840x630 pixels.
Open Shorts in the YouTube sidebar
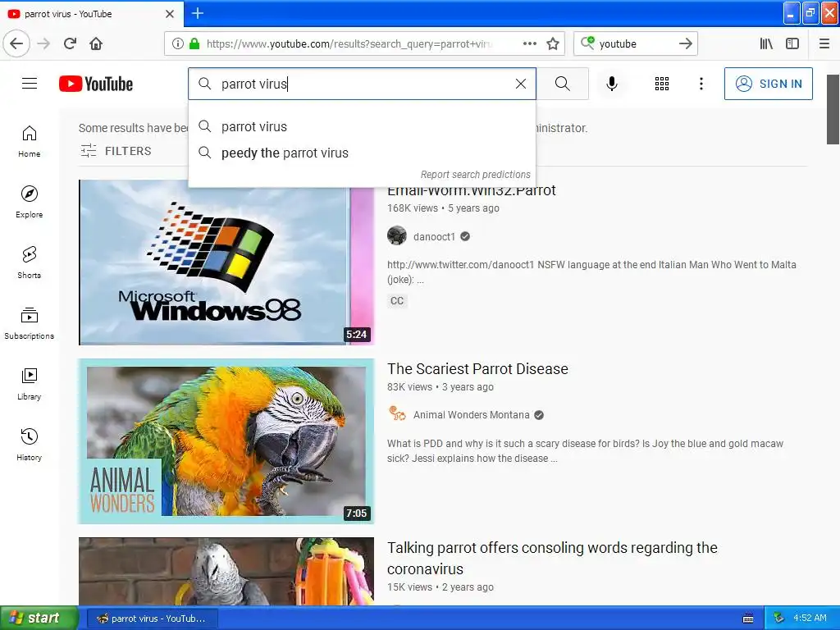30,262
